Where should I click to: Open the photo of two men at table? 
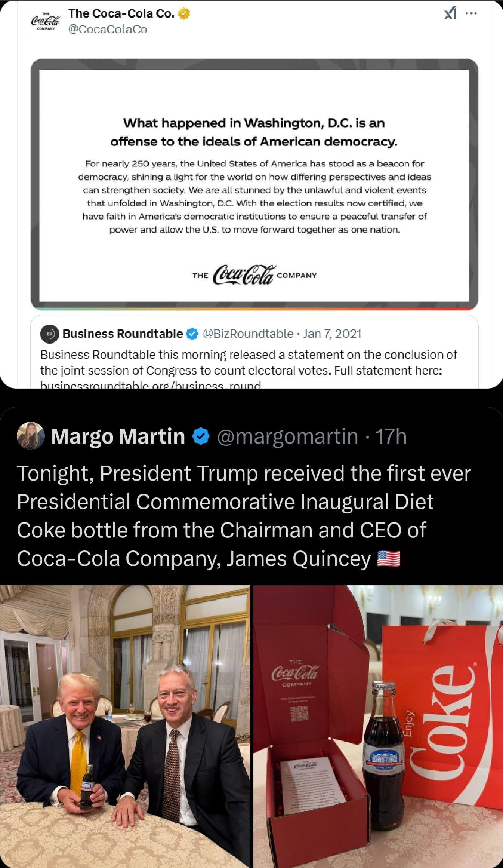(125, 726)
